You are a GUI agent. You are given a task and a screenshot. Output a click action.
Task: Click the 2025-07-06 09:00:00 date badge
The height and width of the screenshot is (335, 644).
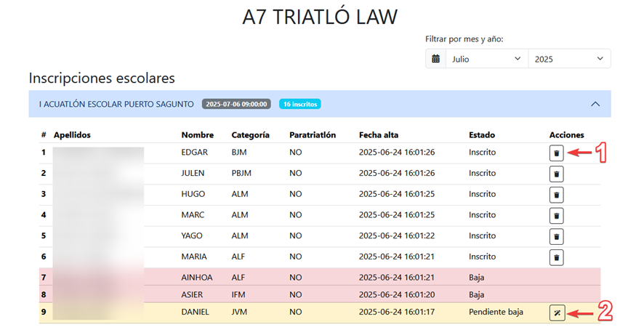coord(237,104)
